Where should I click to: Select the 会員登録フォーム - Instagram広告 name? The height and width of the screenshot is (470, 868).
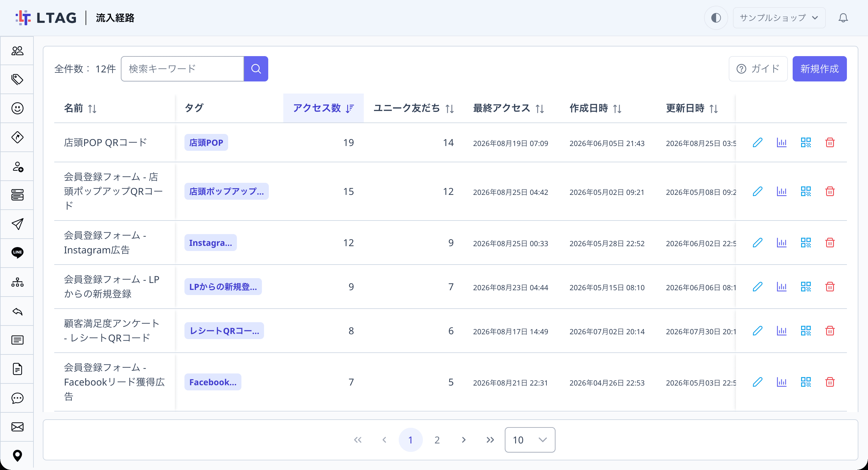pos(105,243)
